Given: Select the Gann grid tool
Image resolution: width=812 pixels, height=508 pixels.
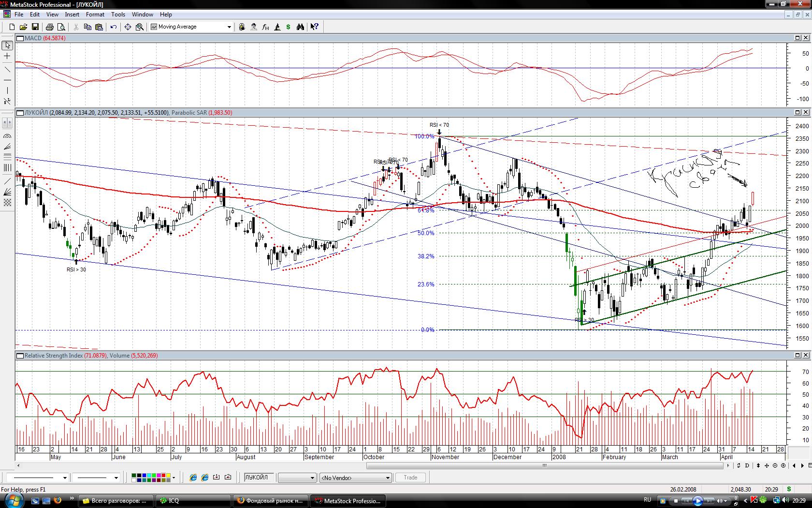Looking at the screenshot, I should pyautogui.click(x=7, y=202).
